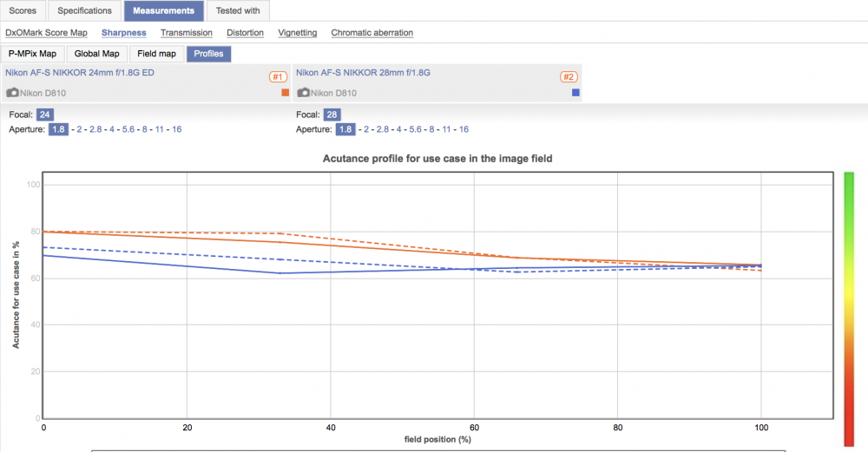Set 24mm lens aperture to 11
This screenshot has width=868, height=452.
(x=160, y=129)
